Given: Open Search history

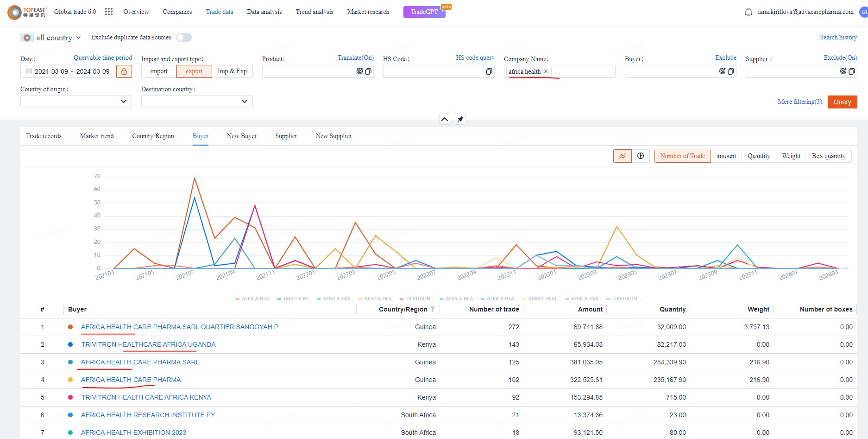Looking at the screenshot, I should tap(838, 37).
